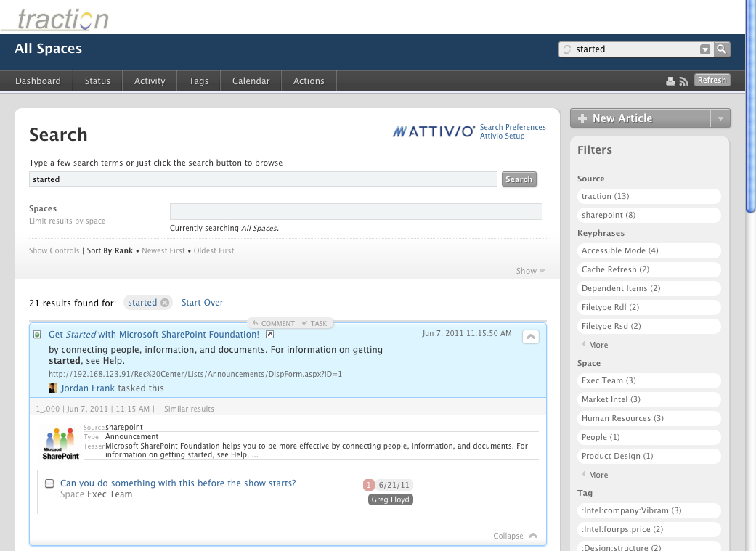Check the 'Can you do something' task checkbox
Viewport: 756px width, 551px height.
49,483
